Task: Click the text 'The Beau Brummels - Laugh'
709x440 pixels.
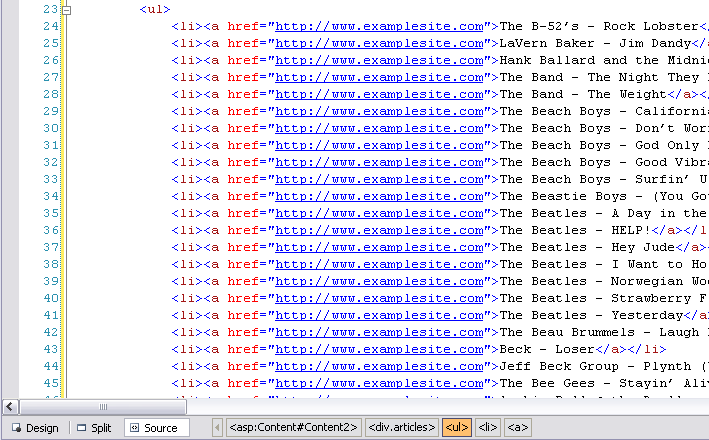Action: [x=599, y=332]
